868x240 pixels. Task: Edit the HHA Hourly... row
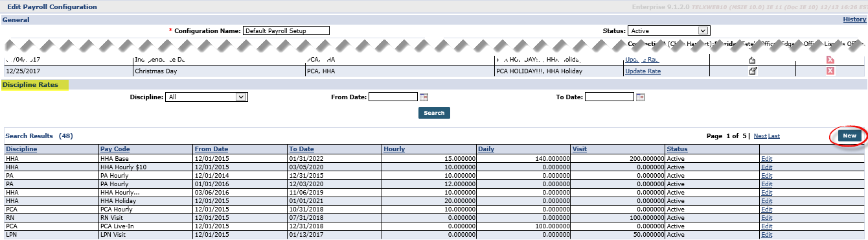click(x=767, y=192)
